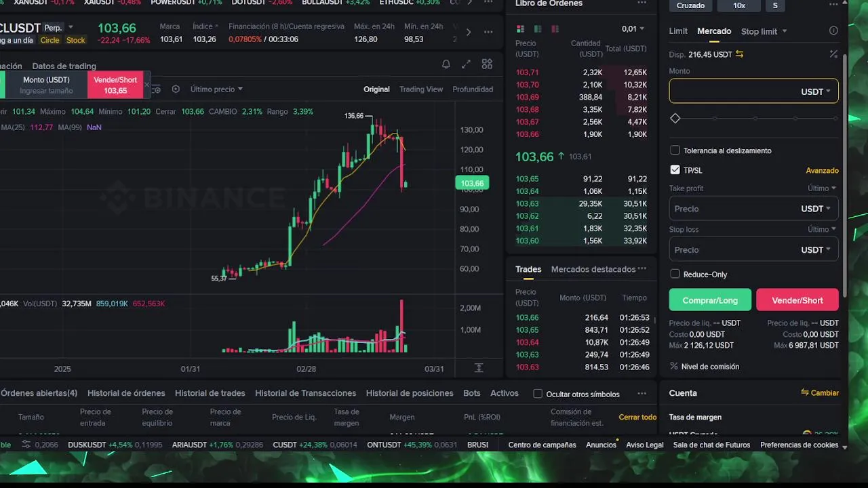Click Vender/Short 103,65 in quick widget
The image size is (868, 488).
pyautogui.click(x=115, y=85)
